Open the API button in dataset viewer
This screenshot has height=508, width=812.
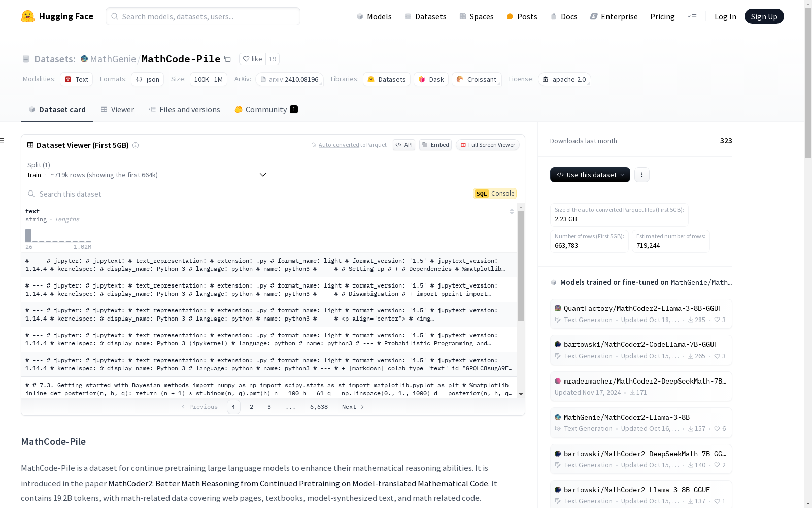404,145
